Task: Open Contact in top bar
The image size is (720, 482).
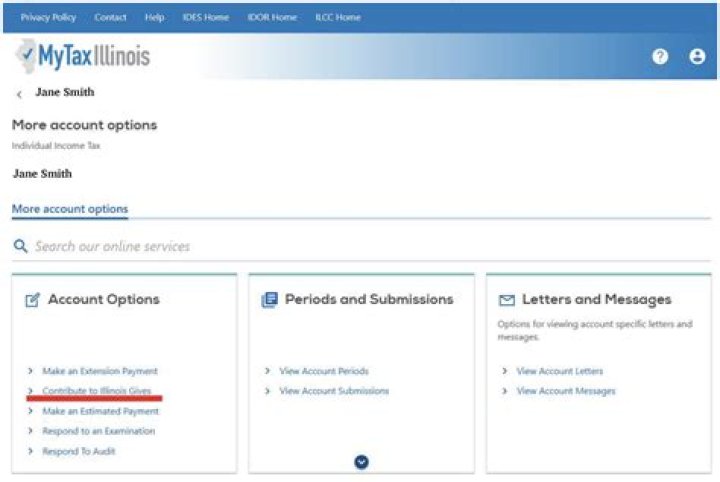Action: point(110,17)
